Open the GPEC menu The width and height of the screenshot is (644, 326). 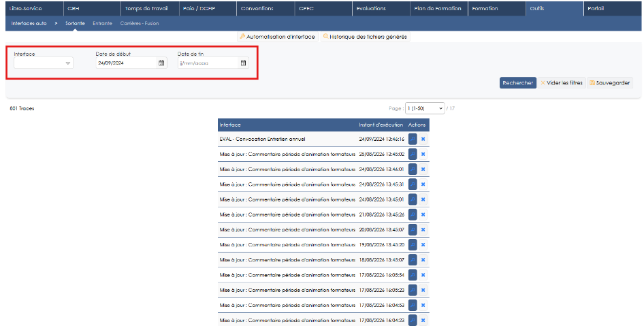pyautogui.click(x=323, y=9)
